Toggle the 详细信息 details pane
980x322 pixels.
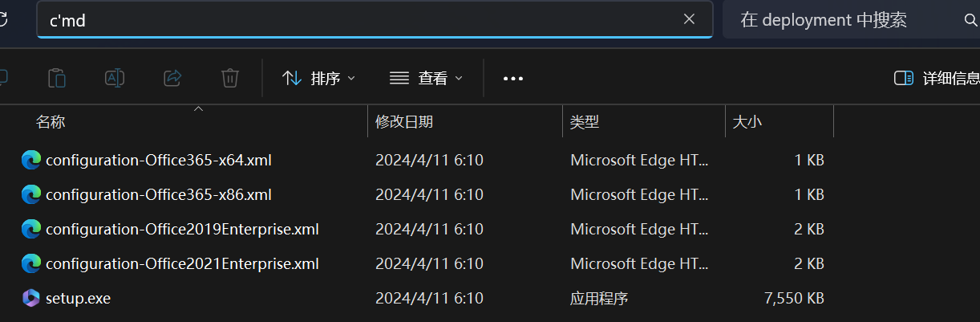point(937,78)
